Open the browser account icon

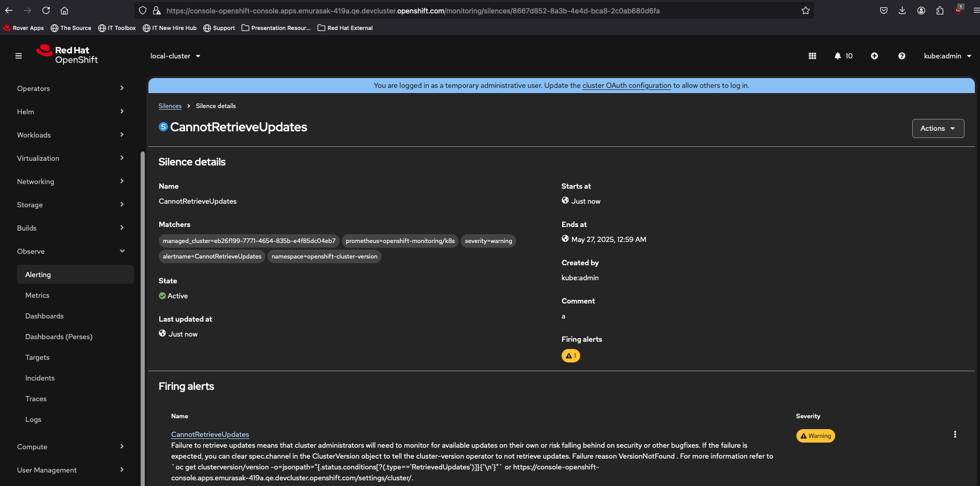(921, 10)
